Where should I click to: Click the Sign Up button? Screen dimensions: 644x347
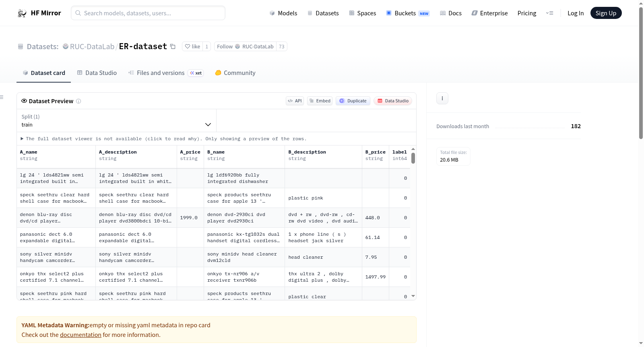pos(606,13)
